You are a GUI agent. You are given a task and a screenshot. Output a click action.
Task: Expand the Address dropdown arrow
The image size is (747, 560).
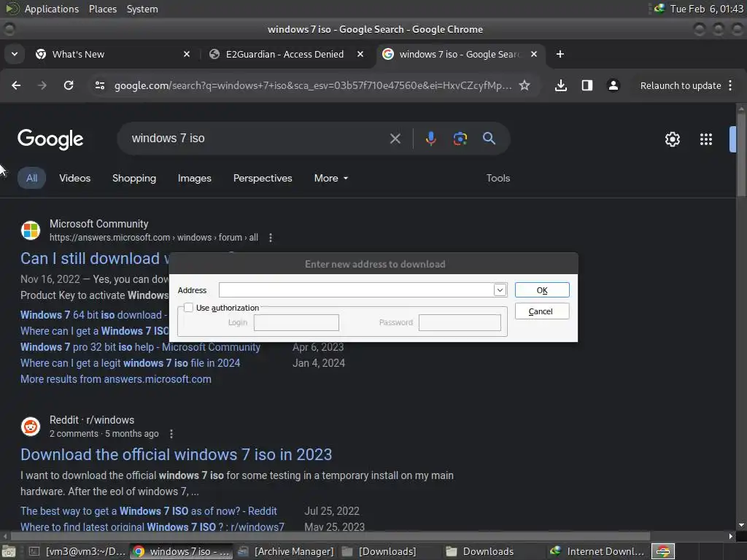[500, 290]
